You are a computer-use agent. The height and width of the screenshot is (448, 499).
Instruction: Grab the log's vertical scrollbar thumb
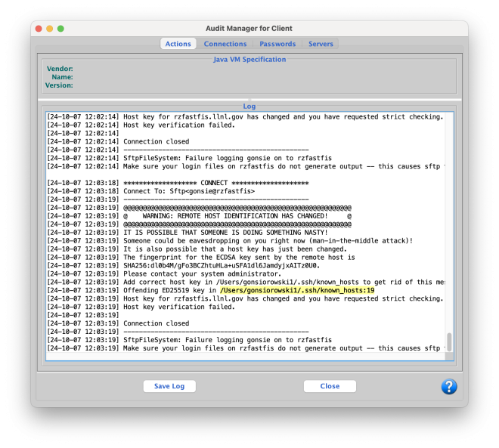click(449, 341)
